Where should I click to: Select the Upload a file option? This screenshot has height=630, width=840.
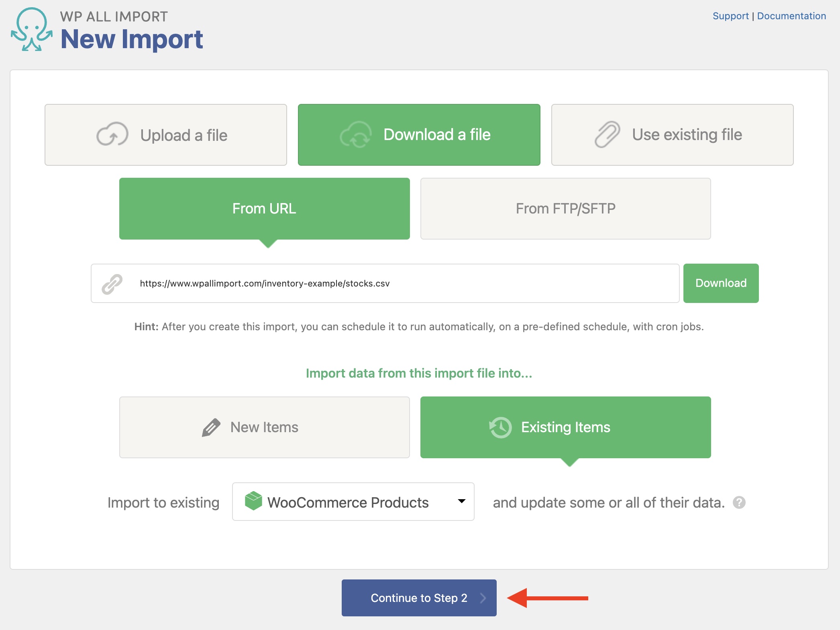[166, 135]
